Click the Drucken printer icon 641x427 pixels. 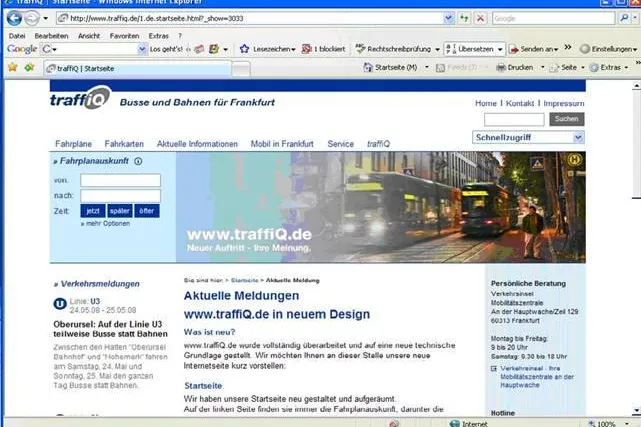point(501,67)
